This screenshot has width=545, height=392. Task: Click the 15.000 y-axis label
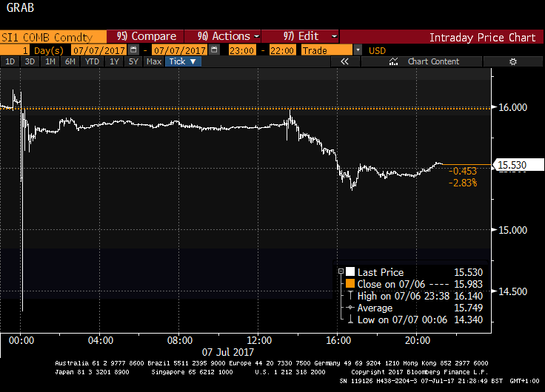[x=512, y=230]
